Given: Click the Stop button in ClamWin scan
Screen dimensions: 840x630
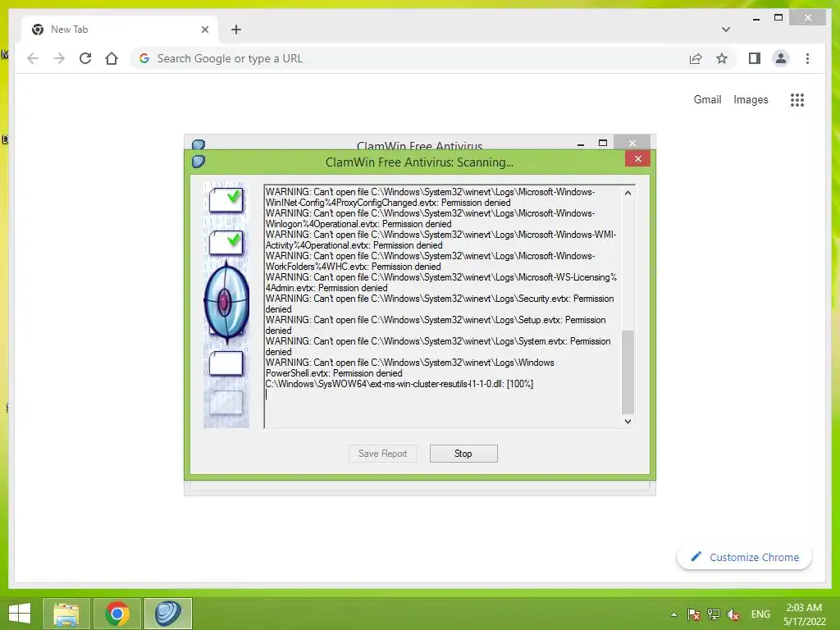Looking at the screenshot, I should (463, 453).
